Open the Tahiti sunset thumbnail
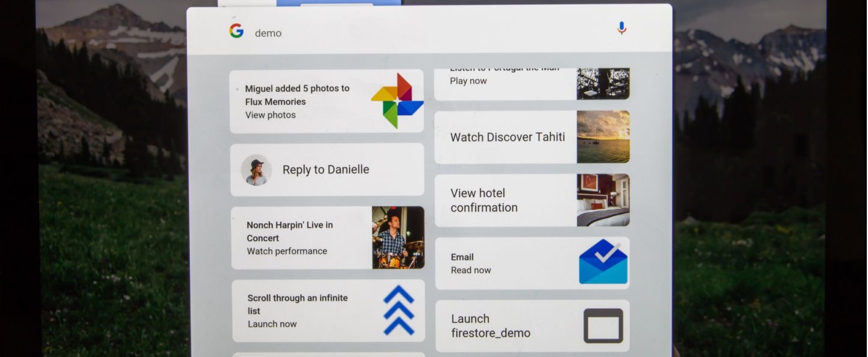The height and width of the screenshot is (357, 868). (x=603, y=137)
